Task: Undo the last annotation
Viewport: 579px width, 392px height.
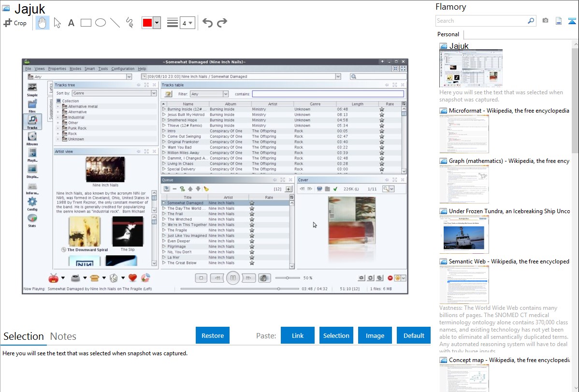Action: [x=207, y=23]
